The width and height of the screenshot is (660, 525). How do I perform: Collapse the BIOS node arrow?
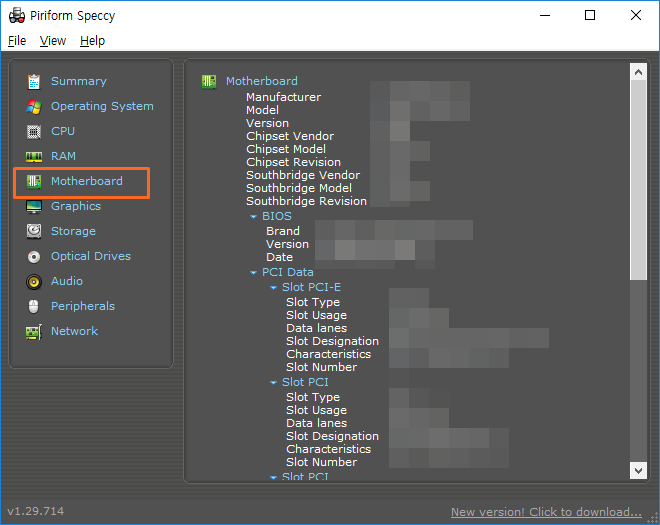(x=253, y=217)
